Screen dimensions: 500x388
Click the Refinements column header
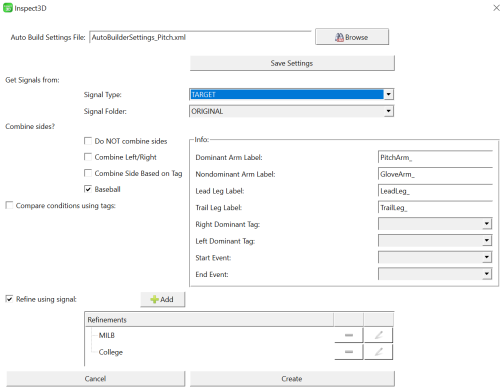(209, 320)
